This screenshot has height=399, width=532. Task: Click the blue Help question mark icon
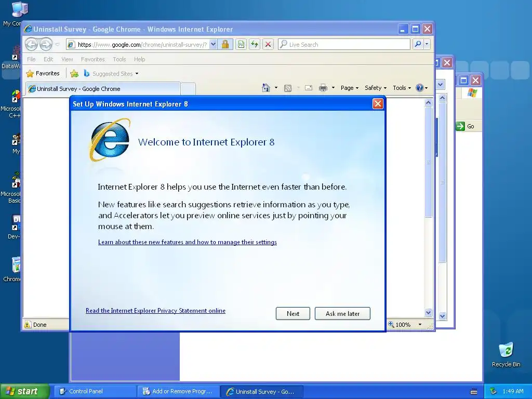[420, 88]
